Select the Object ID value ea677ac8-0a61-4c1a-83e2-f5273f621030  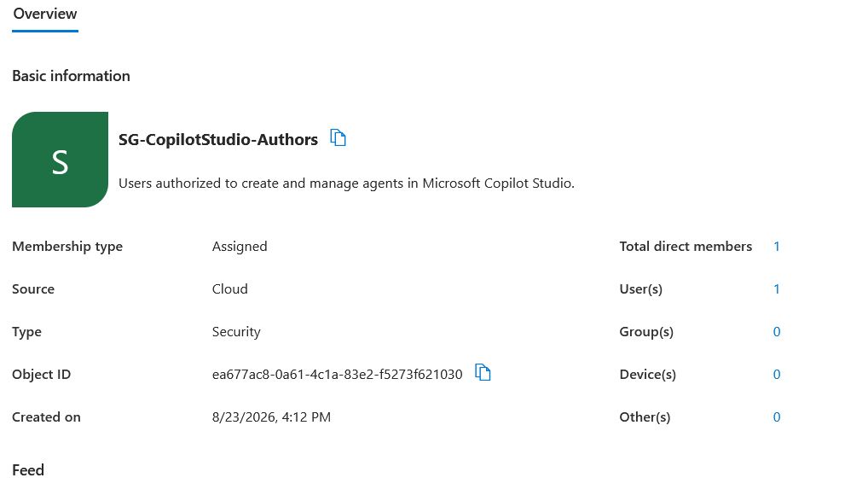(x=337, y=375)
